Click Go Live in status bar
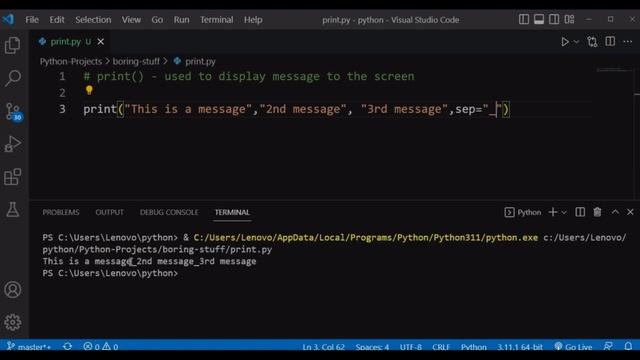This screenshot has height=360, width=640. [x=573, y=347]
